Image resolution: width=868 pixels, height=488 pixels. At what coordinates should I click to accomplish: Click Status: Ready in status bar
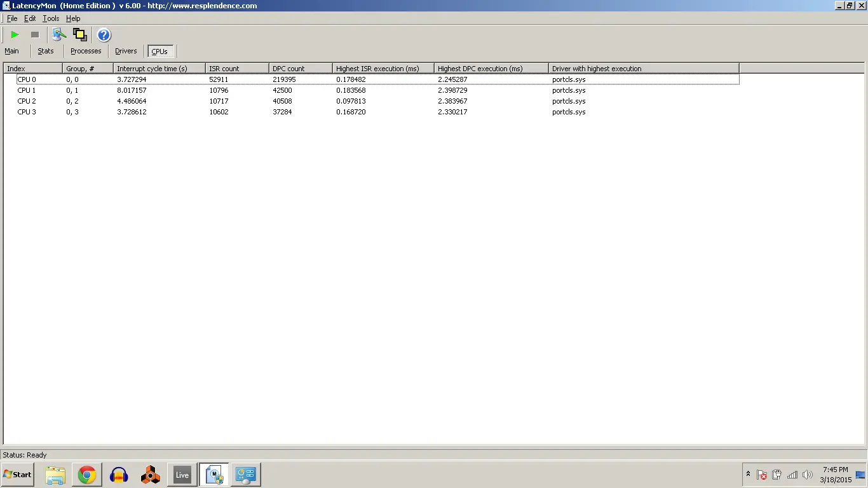pos(25,455)
